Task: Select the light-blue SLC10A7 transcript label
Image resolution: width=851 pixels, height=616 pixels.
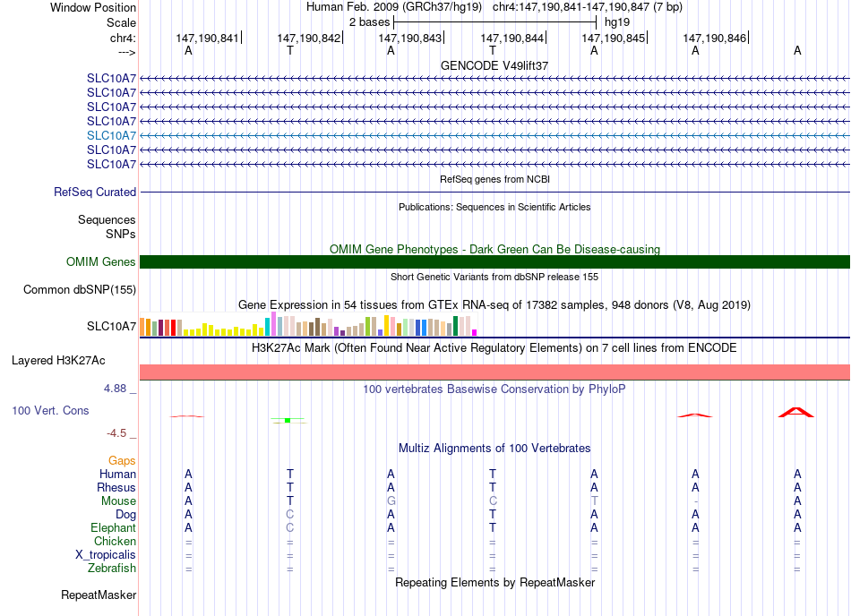Action: point(111,135)
